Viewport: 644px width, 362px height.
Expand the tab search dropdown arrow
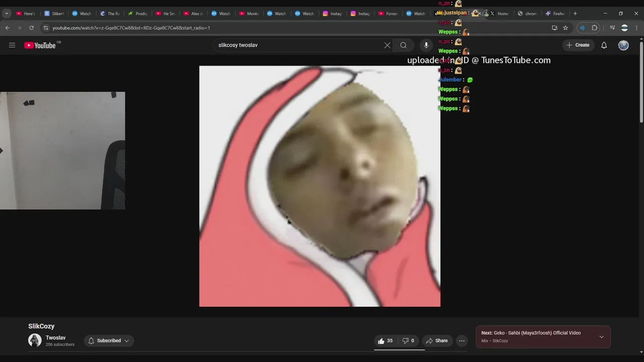pos(7,14)
